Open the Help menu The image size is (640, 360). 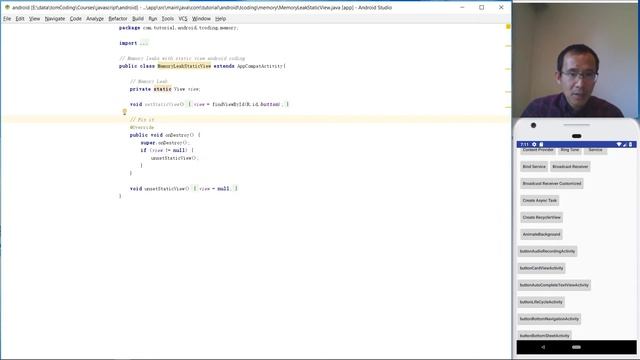pyautogui.click(x=220, y=19)
